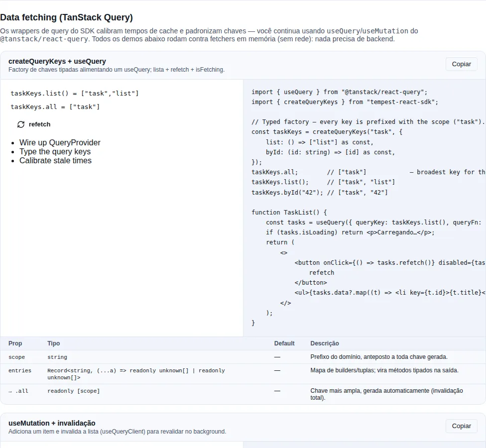486x448 pixels.
Task: Click the 'Type the query keys' list item
Action: tap(55, 151)
